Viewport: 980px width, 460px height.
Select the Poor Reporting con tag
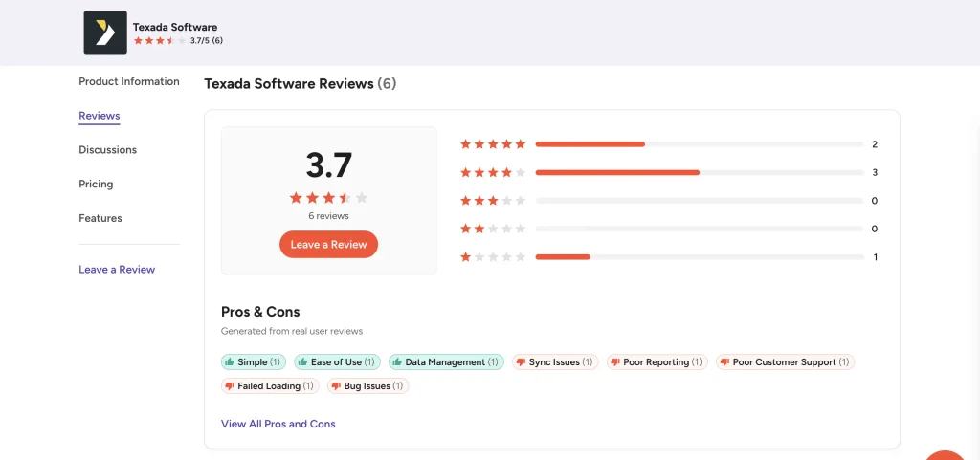click(x=657, y=362)
